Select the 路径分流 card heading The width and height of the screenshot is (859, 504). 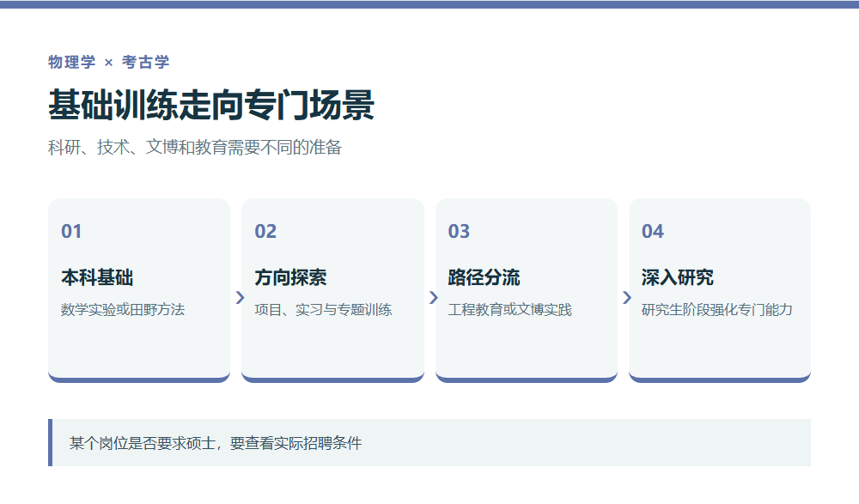coord(484,277)
